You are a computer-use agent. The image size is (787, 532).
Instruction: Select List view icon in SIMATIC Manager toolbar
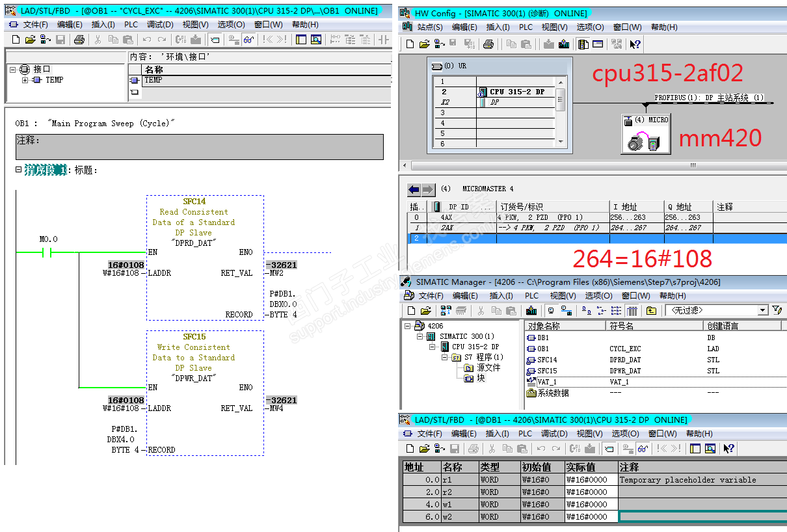point(617,311)
